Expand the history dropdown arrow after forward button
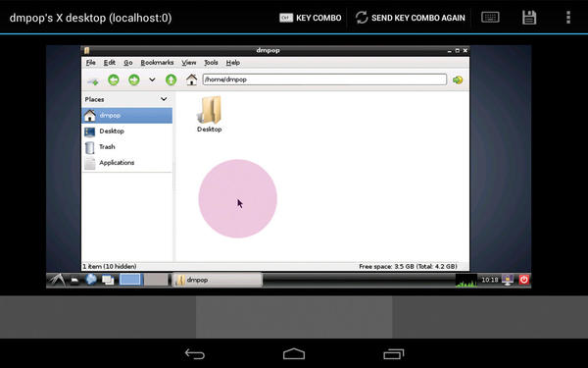The image size is (588, 368). [x=152, y=79]
